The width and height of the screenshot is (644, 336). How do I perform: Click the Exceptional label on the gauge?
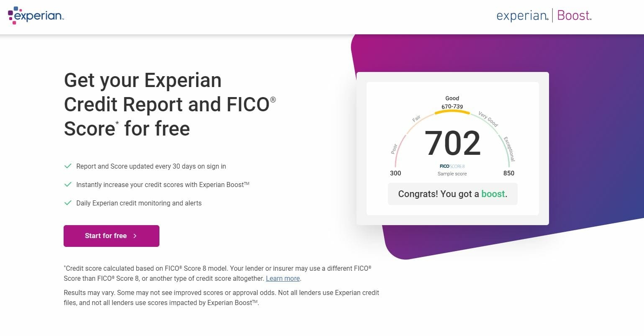[509, 149]
